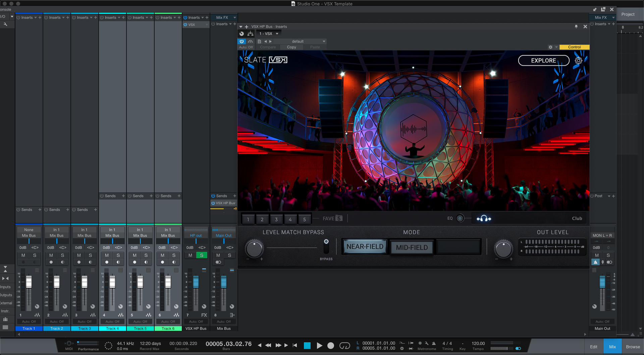Click return to zero transport button
Viewport: 644px width, 355px height.
tap(295, 345)
